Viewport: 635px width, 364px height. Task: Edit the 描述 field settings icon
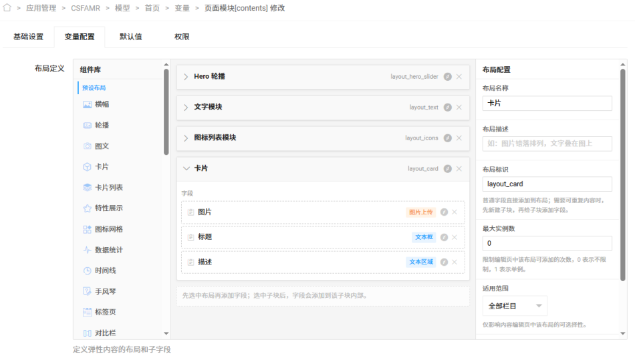tap(444, 262)
